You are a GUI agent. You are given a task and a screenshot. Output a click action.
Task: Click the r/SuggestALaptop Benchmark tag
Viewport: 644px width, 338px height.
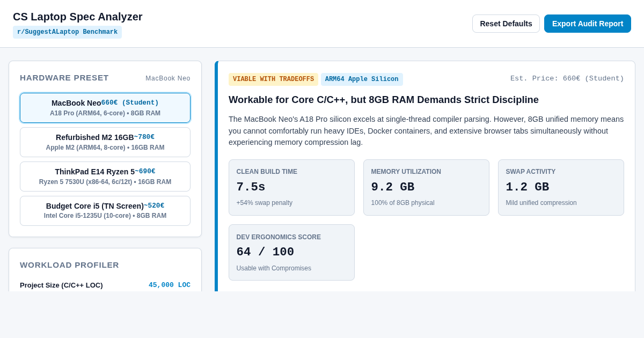pos(67,32)
